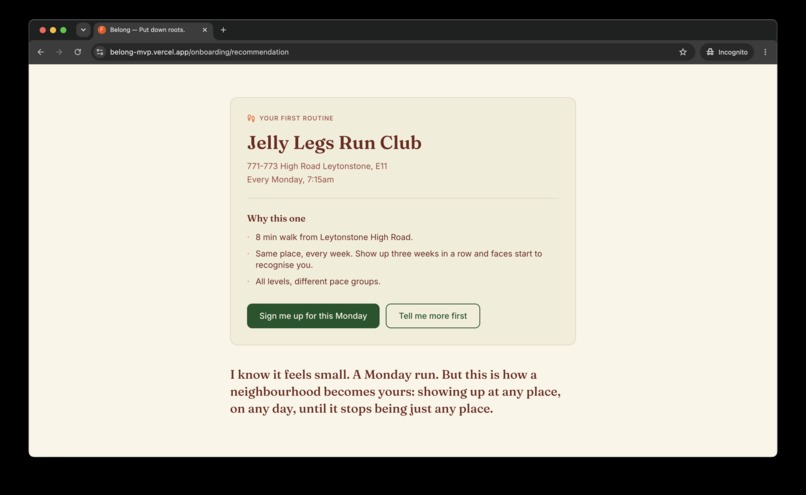
Task: Click the footprints icon beside Your First Routine
Action: pos(251,118)
